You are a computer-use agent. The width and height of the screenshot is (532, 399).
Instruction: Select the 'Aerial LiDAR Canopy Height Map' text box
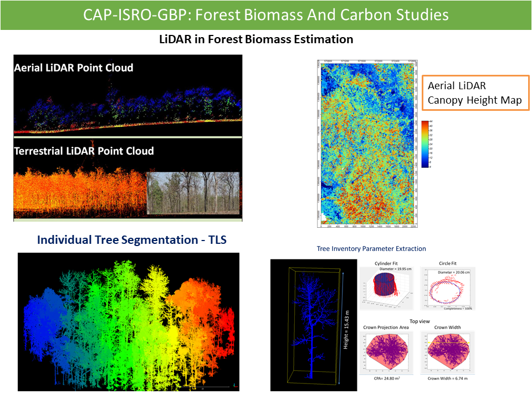click(x=475, y=93)
